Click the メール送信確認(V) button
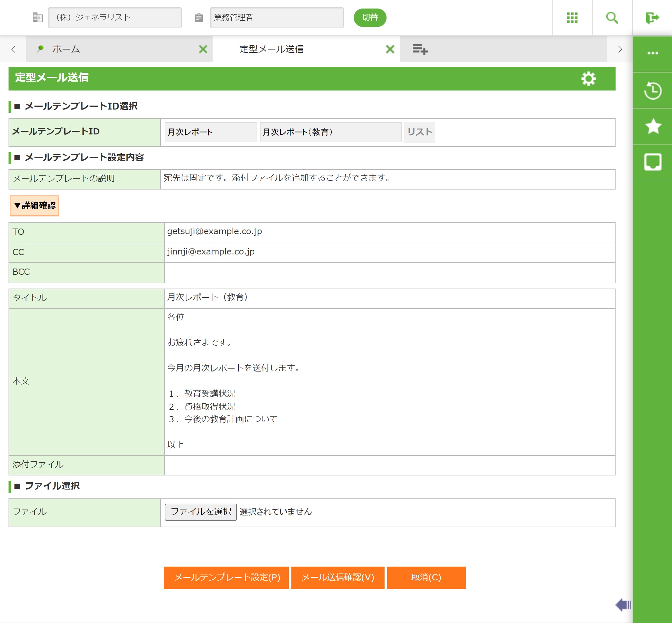The height and width of the screenshot is (623, 672). click(x=338, y=577)
